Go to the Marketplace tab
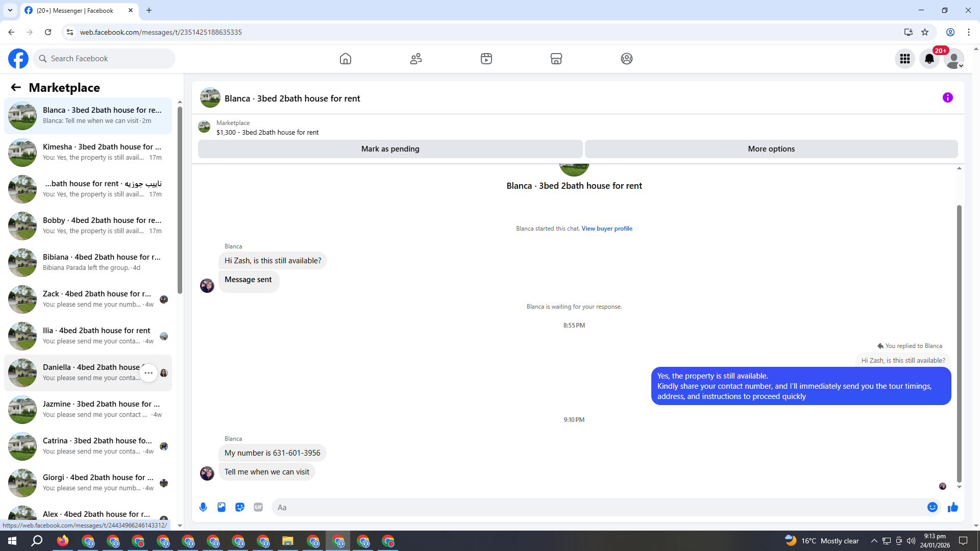Screen dimensions: 980x551 tap(556, 59)
